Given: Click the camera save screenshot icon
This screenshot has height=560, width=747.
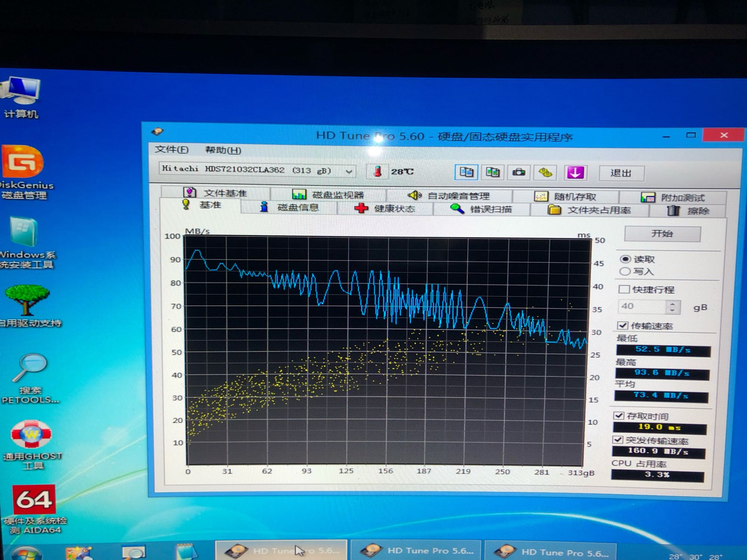Looking at the screenshot, I should [x=518, y=172].
